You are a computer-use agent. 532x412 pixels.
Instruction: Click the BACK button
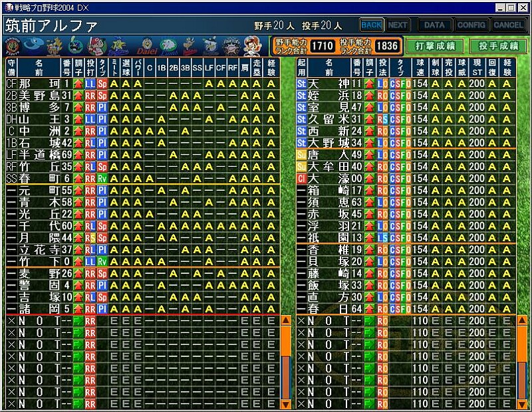[x=372, y=25]
